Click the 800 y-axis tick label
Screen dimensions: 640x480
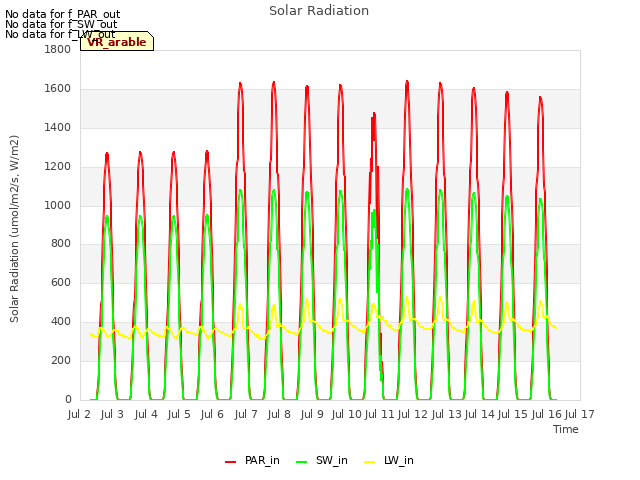coord(61,244)
